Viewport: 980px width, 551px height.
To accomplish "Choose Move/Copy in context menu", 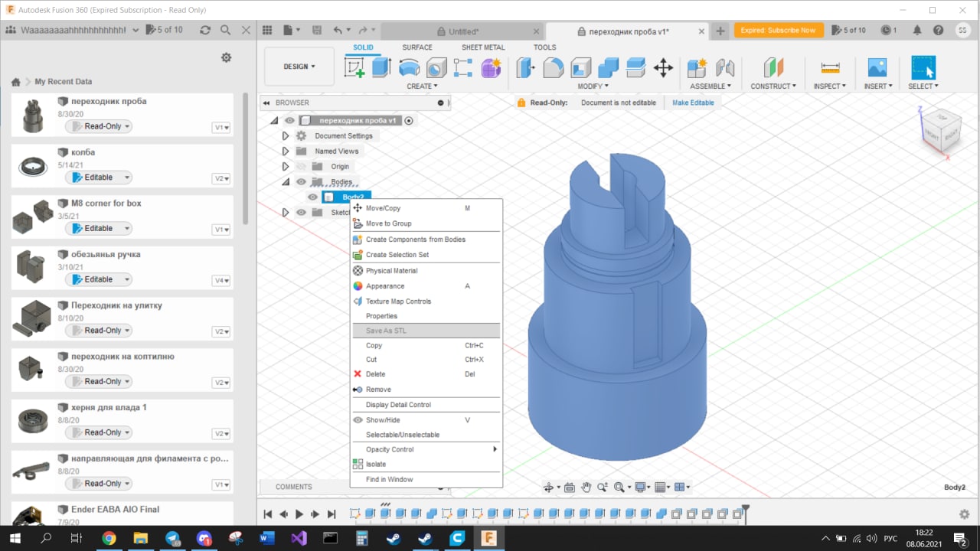I will click(426, 208).
